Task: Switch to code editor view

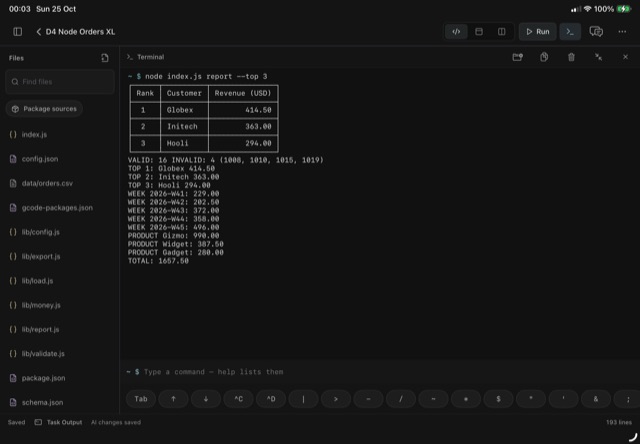Action: click(x=456, y=32)
